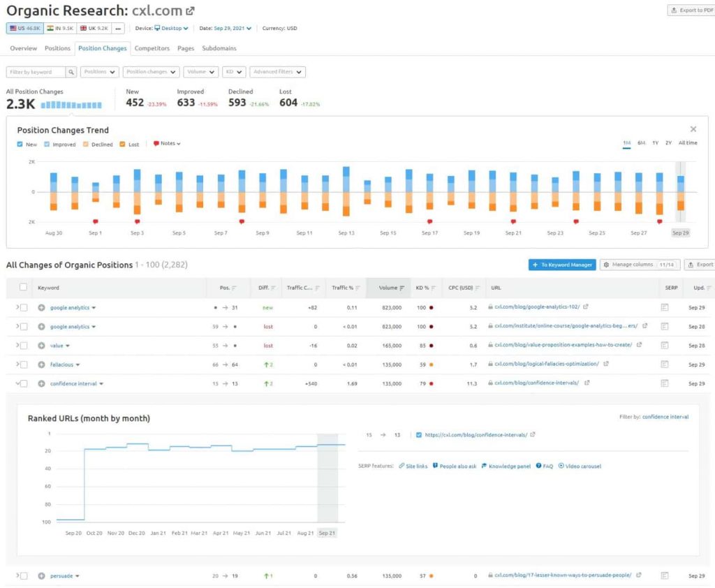Add confidence interval keyword via plus icon
Screen dimensions: 715x588
click(x=41, y=384)
